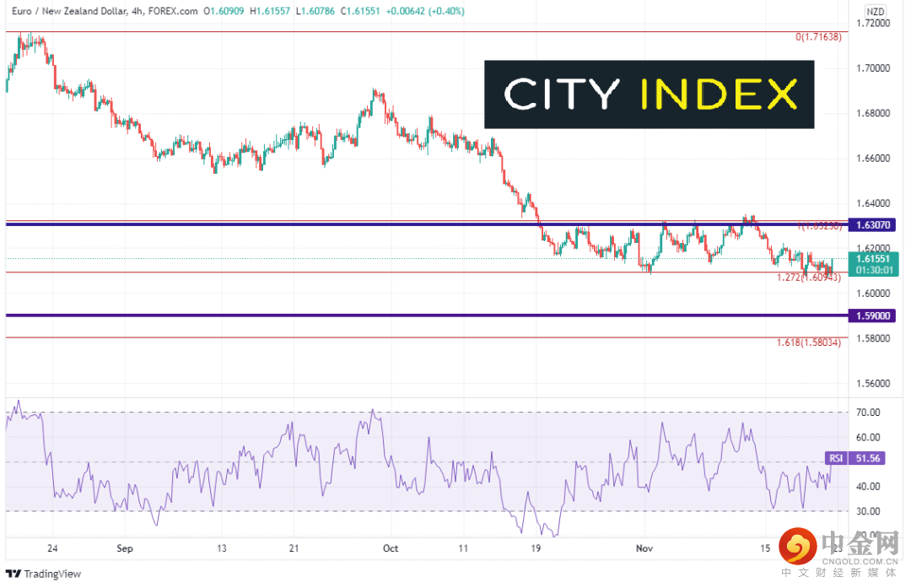
Task: Select the 1.63070 price level label
Action: (x=873, y=225)
